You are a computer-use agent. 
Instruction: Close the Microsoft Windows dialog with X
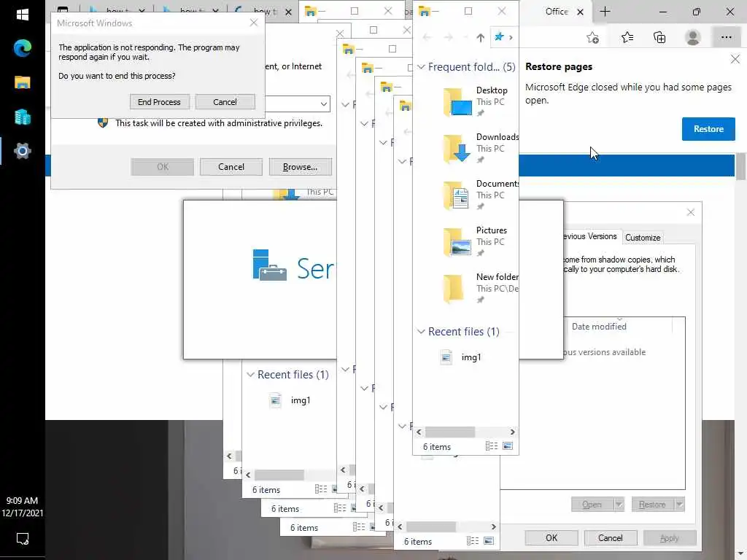[x=254, y=23]
